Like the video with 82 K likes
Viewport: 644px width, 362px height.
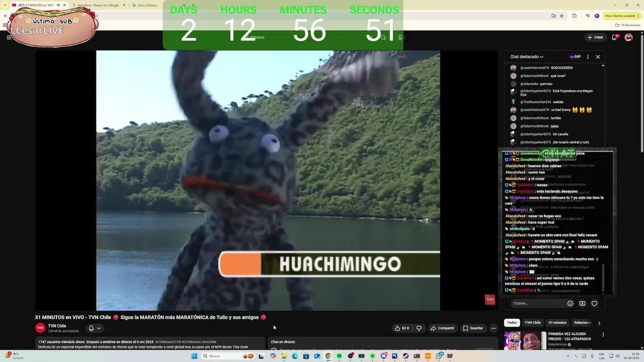(401, 328)
